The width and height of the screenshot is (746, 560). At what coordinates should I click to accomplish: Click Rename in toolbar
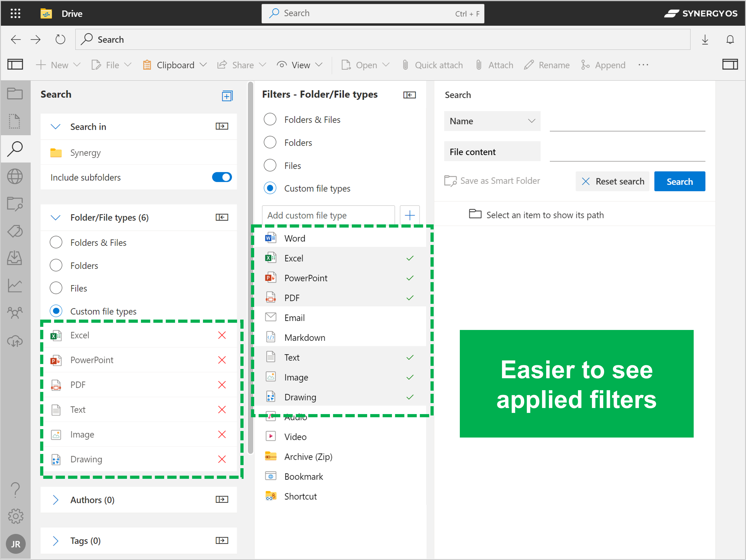coord(547,65)
